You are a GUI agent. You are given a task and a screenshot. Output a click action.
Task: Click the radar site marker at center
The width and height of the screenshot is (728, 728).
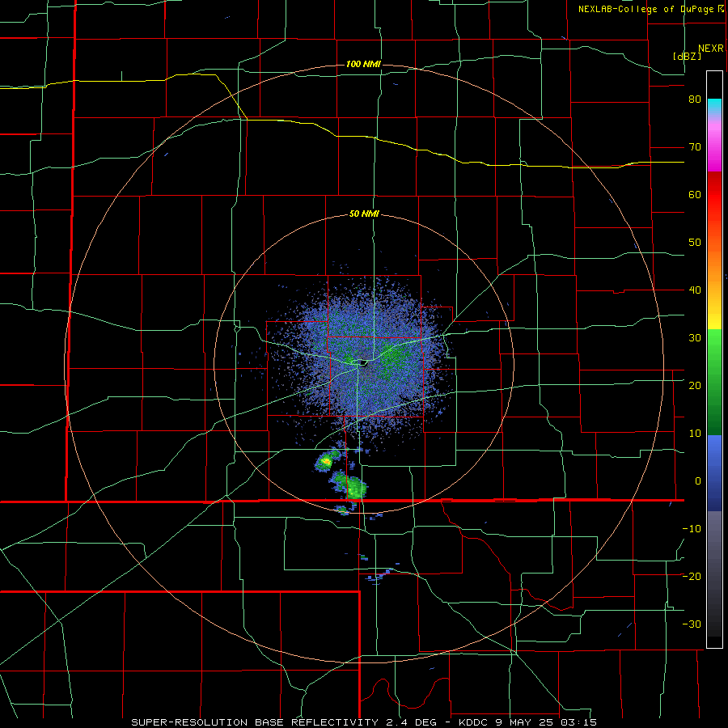click(x=363, y=362)
